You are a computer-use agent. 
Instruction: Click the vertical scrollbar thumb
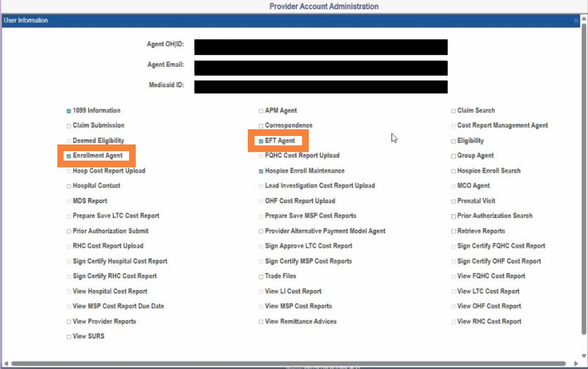click(584, 179)
